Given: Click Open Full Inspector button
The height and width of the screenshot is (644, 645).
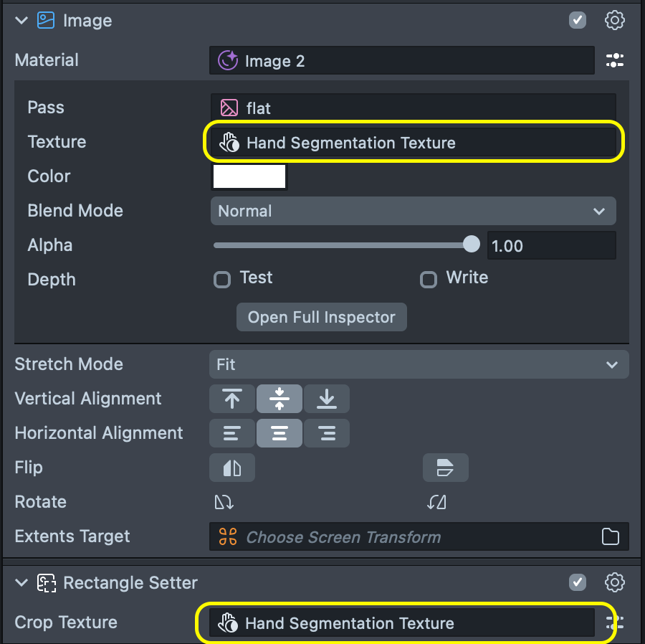Looking at the screenshot, I should tap(322, 317).
